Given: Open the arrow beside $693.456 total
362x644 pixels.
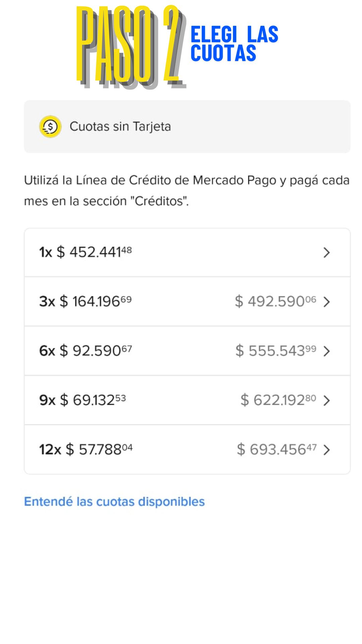Looking at the screenshot, I should (326, 450).
